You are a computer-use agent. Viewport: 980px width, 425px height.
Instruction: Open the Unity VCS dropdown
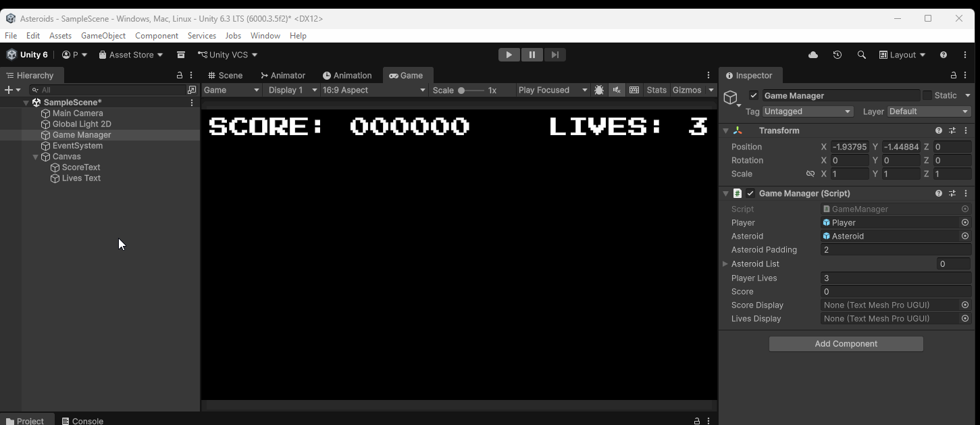[228, 55]
